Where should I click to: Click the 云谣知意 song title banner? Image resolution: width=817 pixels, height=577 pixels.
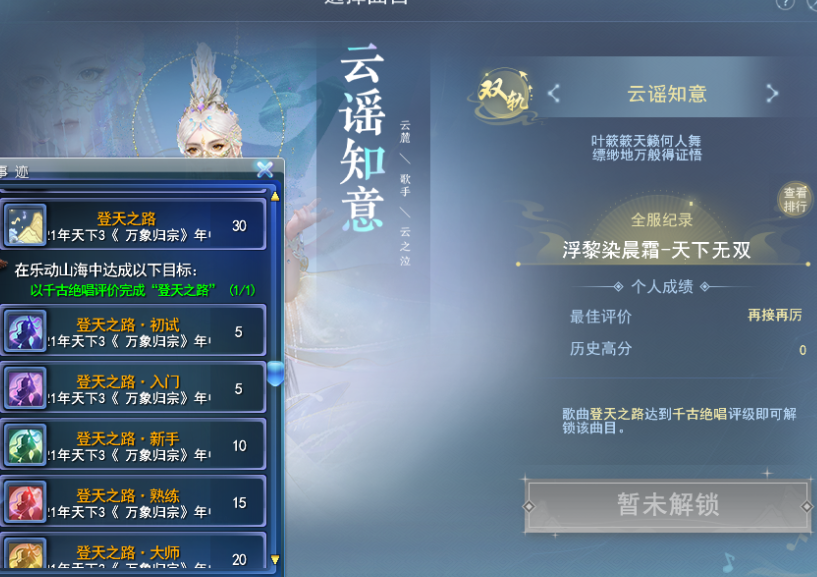tap(666, 94)
